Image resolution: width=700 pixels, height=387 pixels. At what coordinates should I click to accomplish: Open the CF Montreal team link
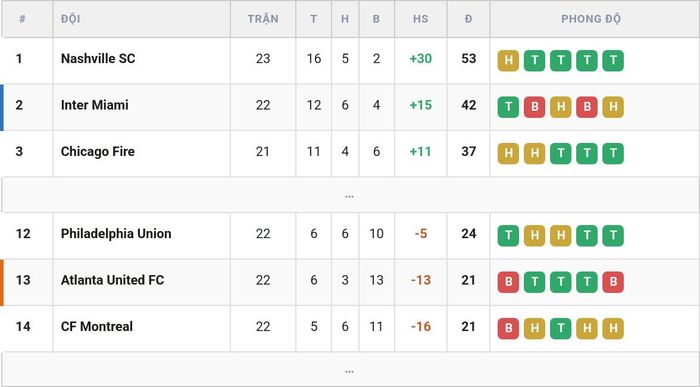pos(97,326)
